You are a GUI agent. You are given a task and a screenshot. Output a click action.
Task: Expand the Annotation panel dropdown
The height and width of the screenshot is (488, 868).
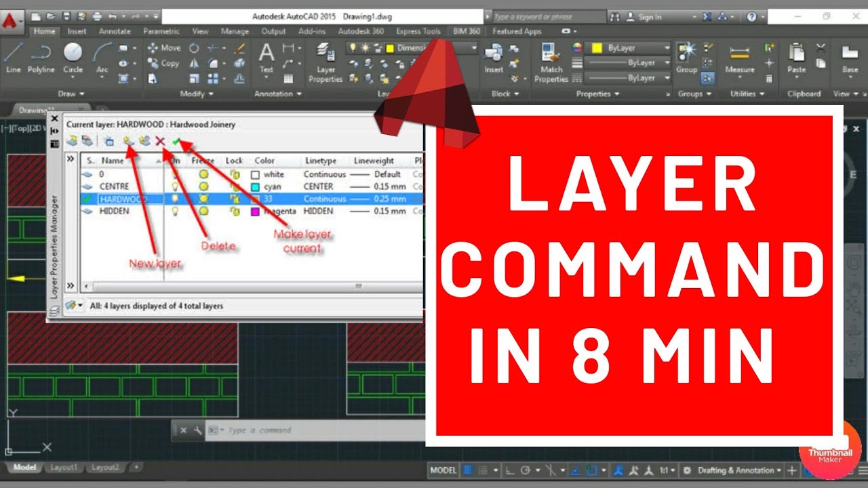[x=278, y=94]
